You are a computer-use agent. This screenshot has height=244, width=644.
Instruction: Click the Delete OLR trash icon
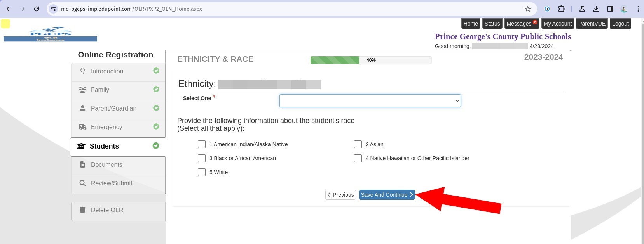82,210
